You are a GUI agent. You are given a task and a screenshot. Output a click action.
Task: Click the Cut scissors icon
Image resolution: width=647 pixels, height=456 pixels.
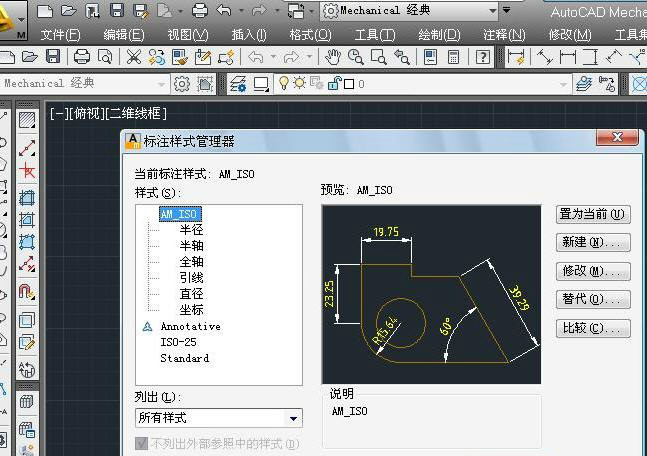(133, 57)
